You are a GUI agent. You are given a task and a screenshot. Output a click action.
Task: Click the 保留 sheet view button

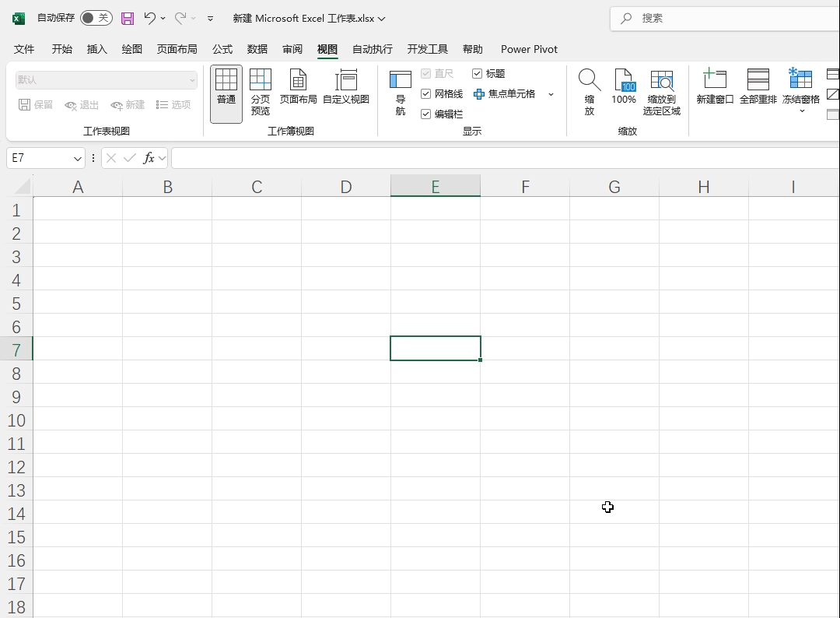point(36,104)
